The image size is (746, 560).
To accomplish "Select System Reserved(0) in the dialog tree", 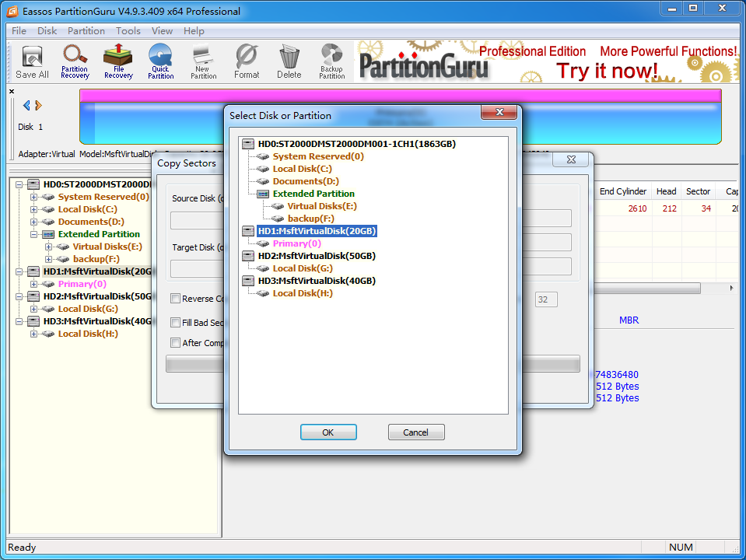I will [318, 156].
